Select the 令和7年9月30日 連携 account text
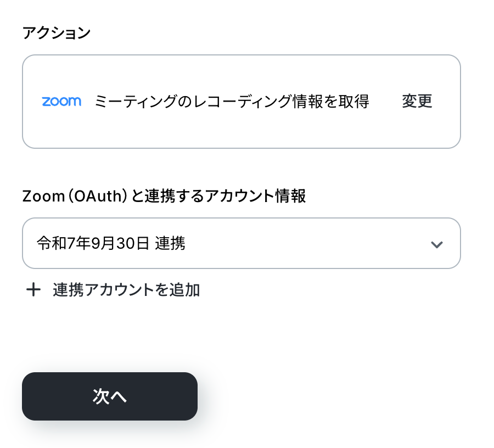This screenshot has height=448, width=494. pyautogui.click(x=111, y=243)
